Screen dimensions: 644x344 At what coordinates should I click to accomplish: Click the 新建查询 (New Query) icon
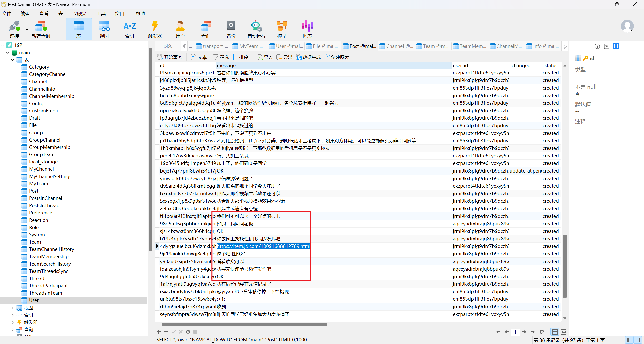point(41,26)
